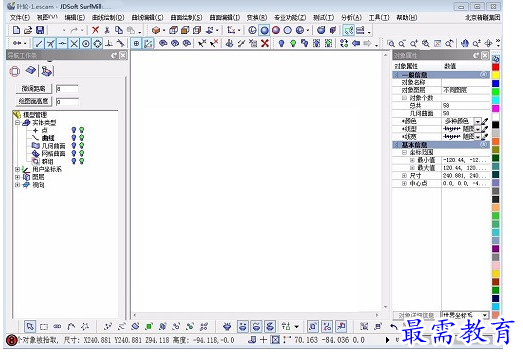Viewport: 523px width, 363px height.
Task: Click the 微调距离 value input field
Action: point(67,89)
